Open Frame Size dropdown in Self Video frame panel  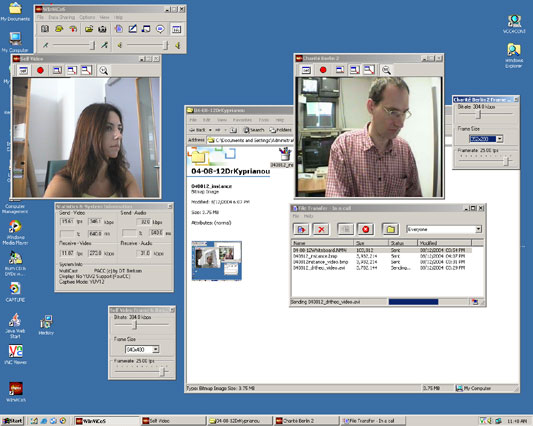[155, 350]
